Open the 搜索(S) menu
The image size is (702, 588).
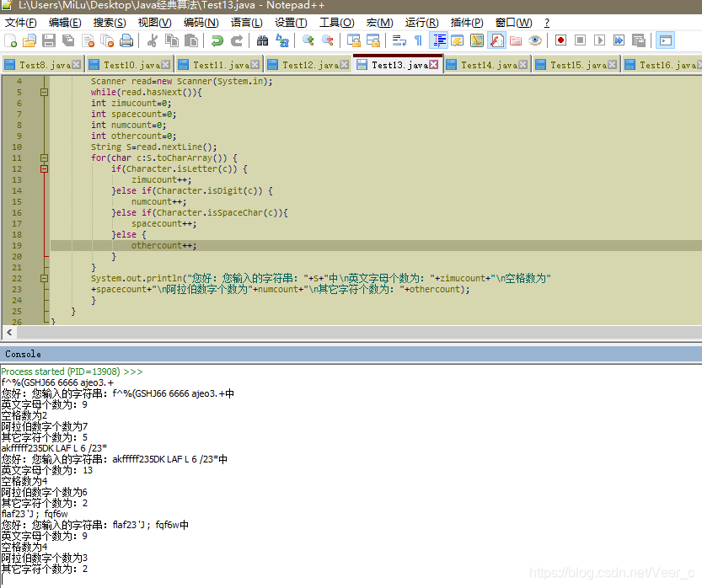coord(110,23)
